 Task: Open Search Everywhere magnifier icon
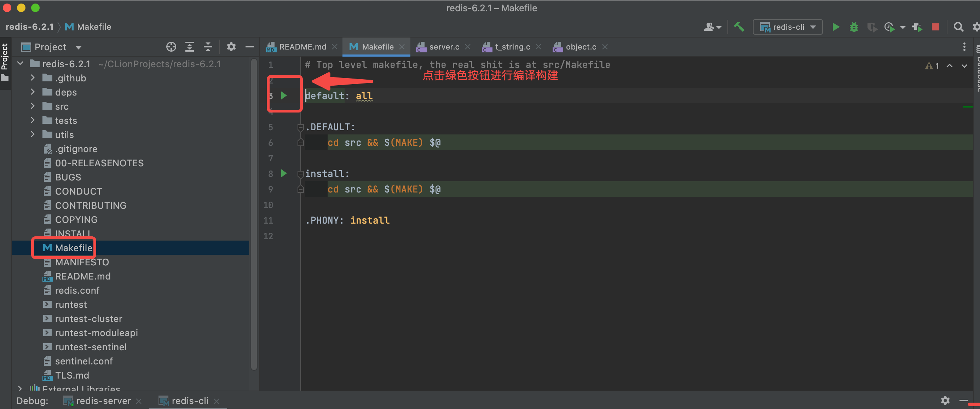click(958, 27)
